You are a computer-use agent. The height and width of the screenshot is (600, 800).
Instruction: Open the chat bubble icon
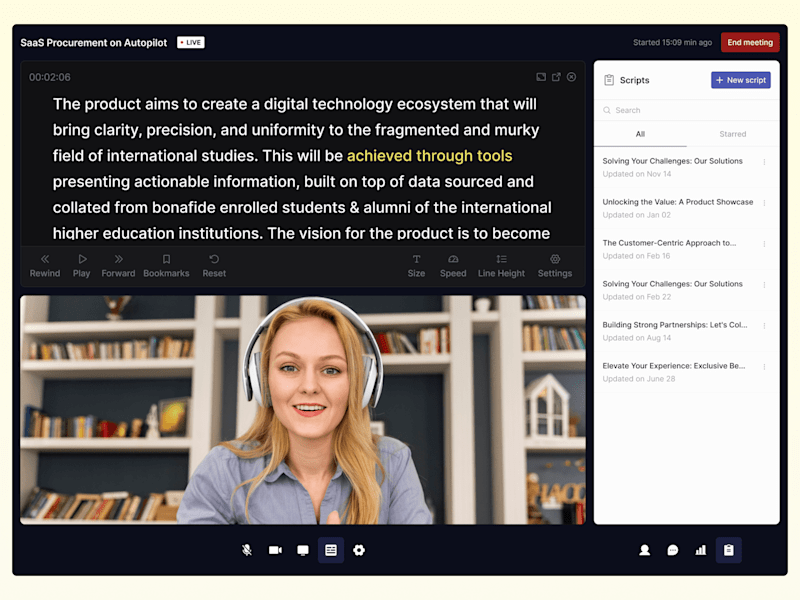[x=673, y=550]
